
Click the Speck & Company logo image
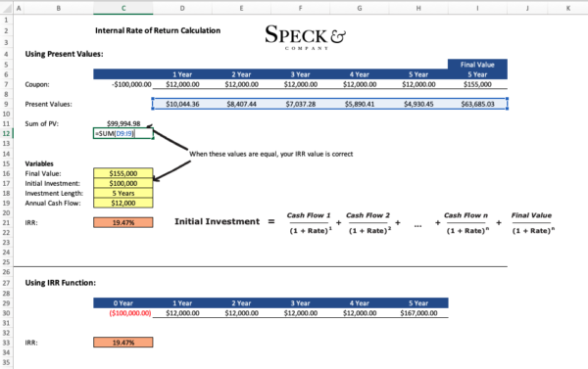pyautogui.click(x=306, y=37)
